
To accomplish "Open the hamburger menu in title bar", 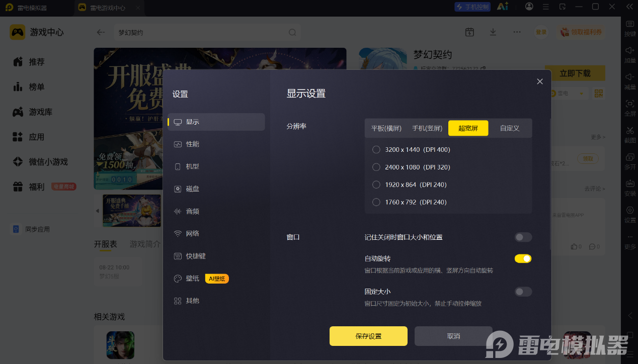I will tap(546, 7).
